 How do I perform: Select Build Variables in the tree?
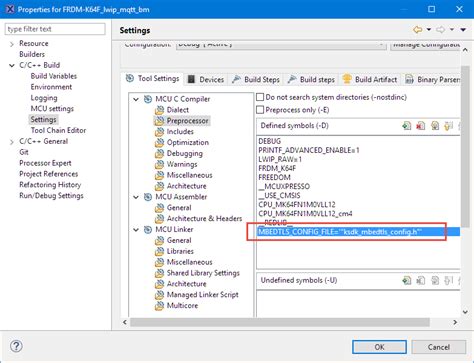[x=54, y=76]
